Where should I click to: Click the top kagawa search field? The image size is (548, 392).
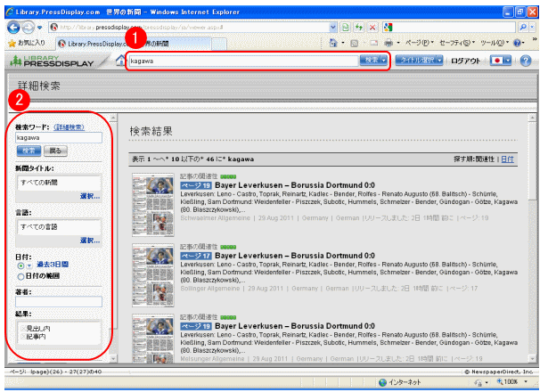click(243, 61)
